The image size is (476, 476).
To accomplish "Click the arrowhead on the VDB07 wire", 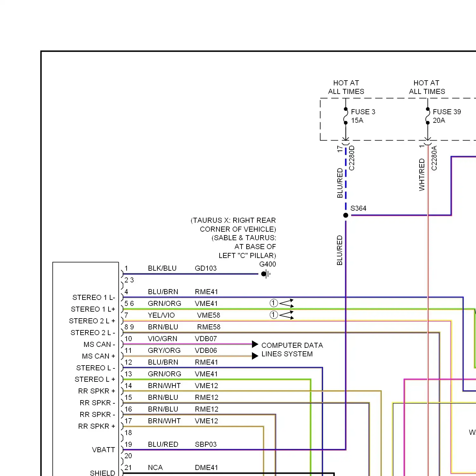I will (x=255, y=344).
